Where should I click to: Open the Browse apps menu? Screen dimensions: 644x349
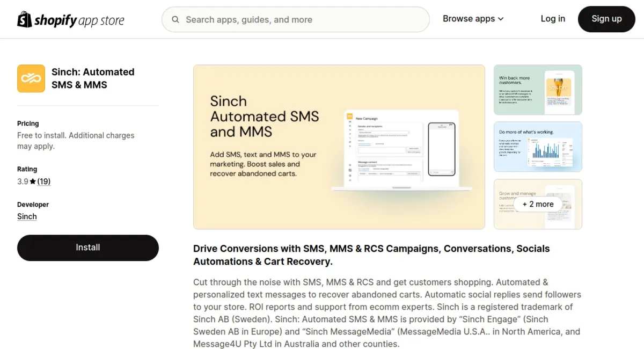coord(470,19)
